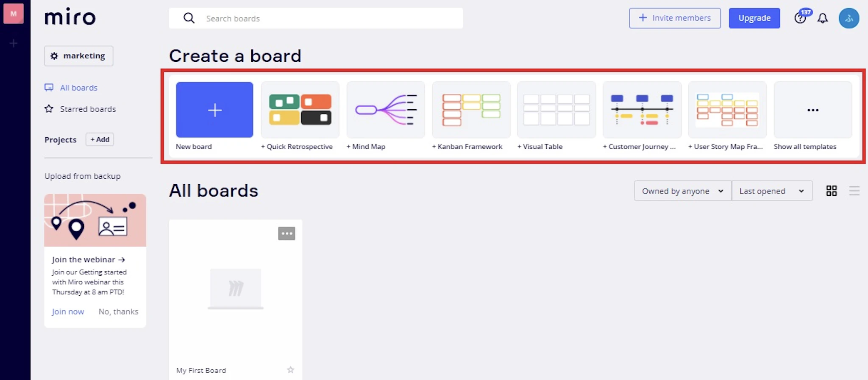Click the notification bell icon
Viewport: 868px width, 380px height.
(x=823, y=18)
